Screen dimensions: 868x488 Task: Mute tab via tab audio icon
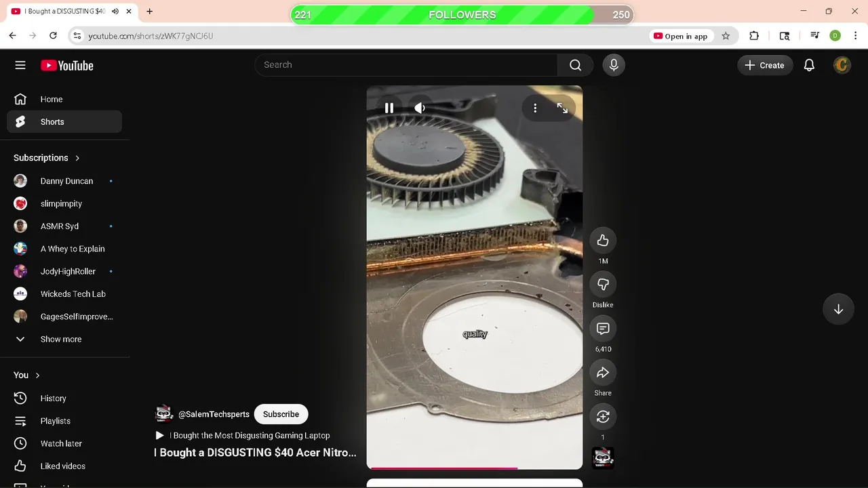coord(115,12)
